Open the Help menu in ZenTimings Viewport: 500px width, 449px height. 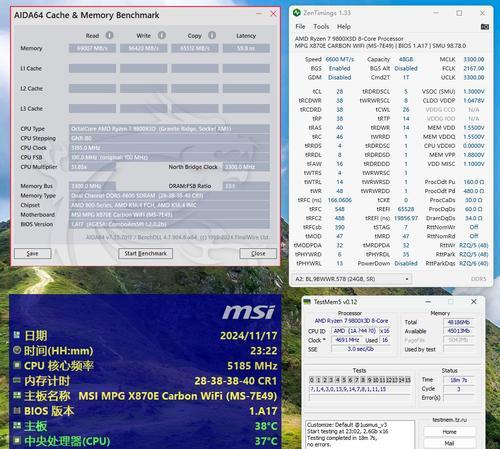(x=343, y=26)
